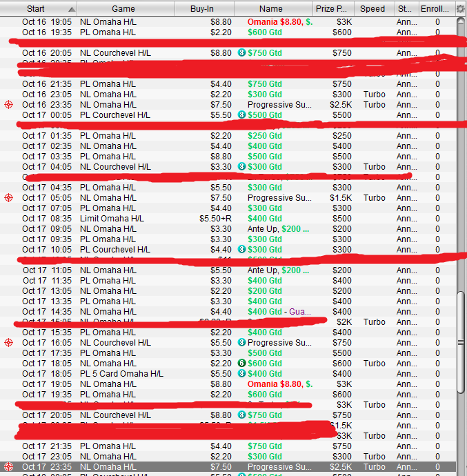Click 'Ann...' status on Oct 17 20:05 row
Viewport: 467px width, 476px height.
click(x=406, y=415)
